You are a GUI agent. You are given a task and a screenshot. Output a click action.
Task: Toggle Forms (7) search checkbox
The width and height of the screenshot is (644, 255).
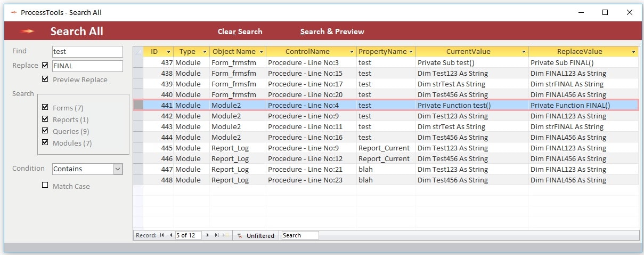tap(45, 107)
